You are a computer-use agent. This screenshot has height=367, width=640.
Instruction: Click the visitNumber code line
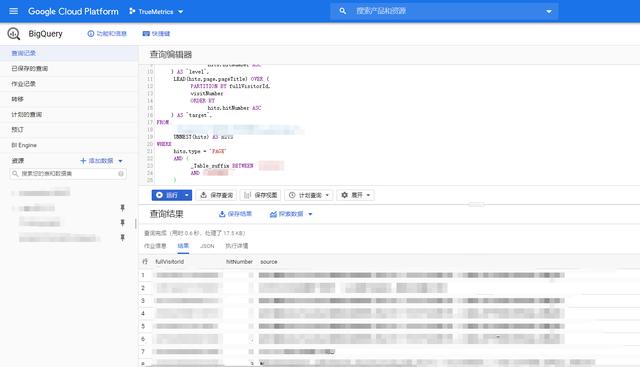[x=207, y=93]
